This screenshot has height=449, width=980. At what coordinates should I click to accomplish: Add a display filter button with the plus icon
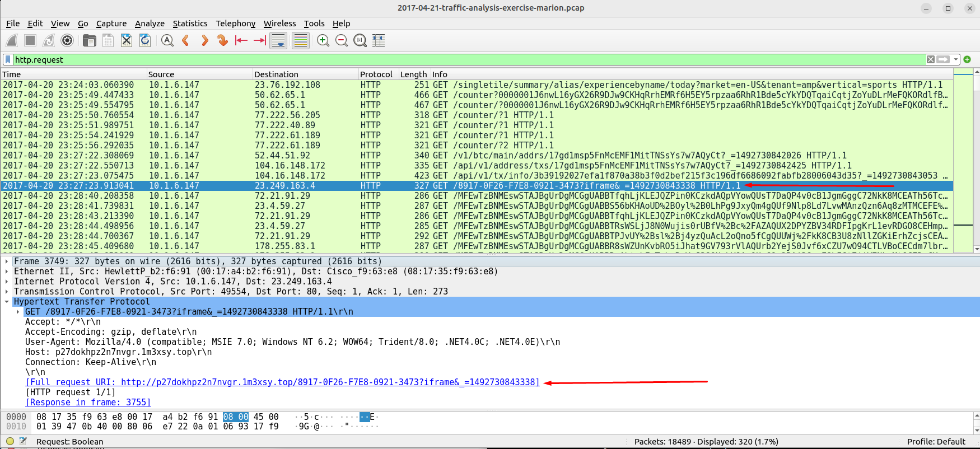pyautogui.click(x=967, y=59)
